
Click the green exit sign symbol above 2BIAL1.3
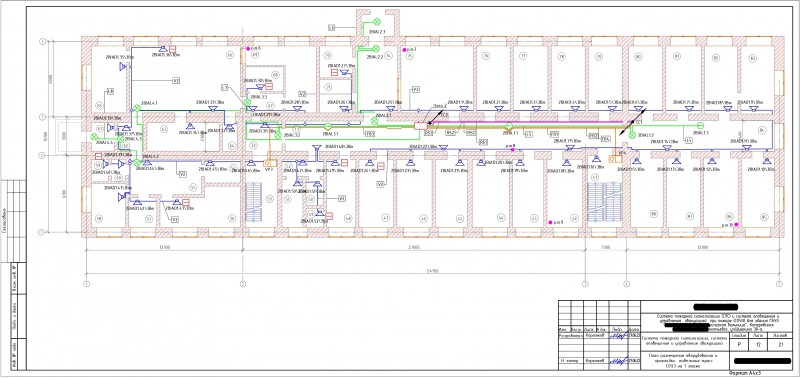pos(700,125)
